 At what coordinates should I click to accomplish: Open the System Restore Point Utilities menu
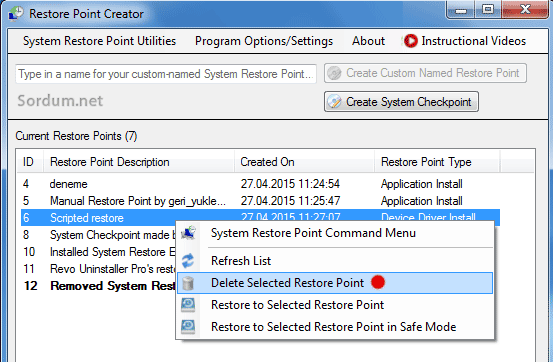click(99, 41)
